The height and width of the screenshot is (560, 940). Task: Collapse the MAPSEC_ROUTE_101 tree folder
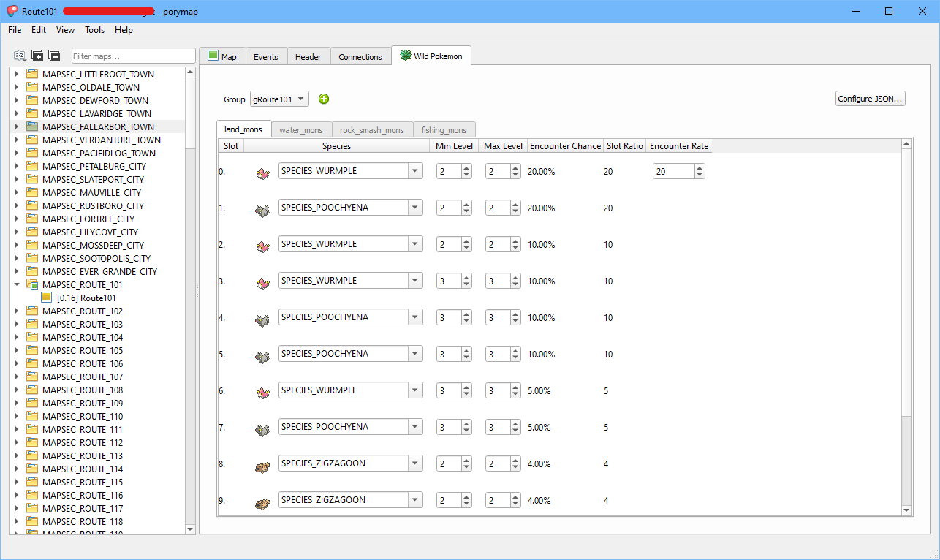[17, 285]
